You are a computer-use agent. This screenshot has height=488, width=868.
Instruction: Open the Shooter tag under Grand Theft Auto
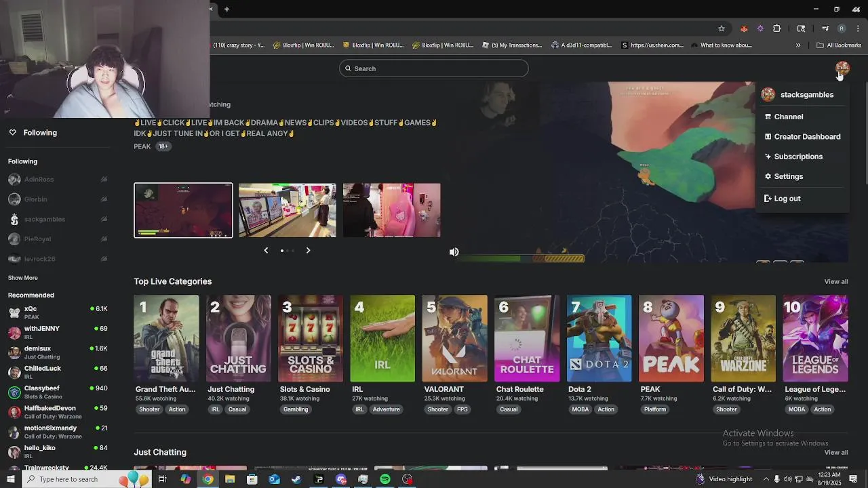point(149,409)
